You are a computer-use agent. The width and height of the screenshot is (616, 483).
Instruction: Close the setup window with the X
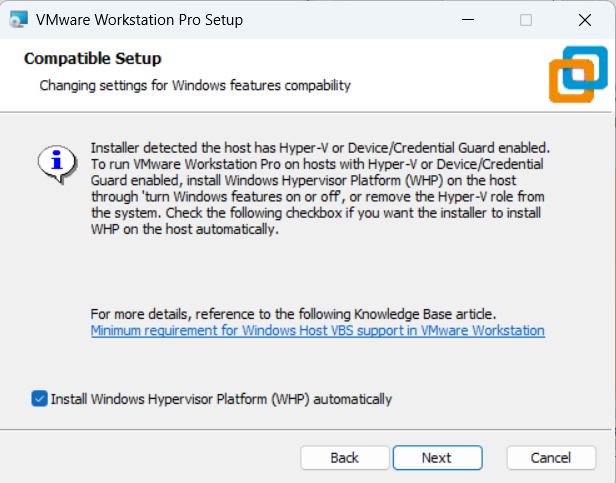[584, 20]
